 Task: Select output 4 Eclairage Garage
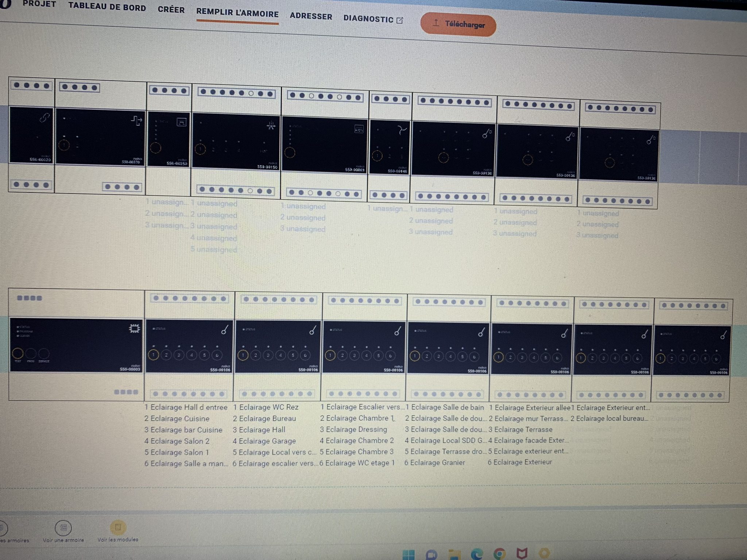264,441
